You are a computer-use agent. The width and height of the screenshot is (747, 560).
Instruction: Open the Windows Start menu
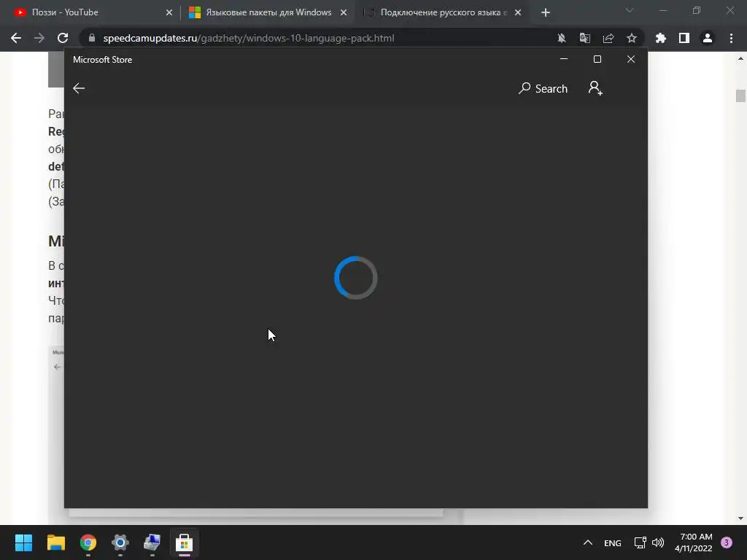coord(23,542)
